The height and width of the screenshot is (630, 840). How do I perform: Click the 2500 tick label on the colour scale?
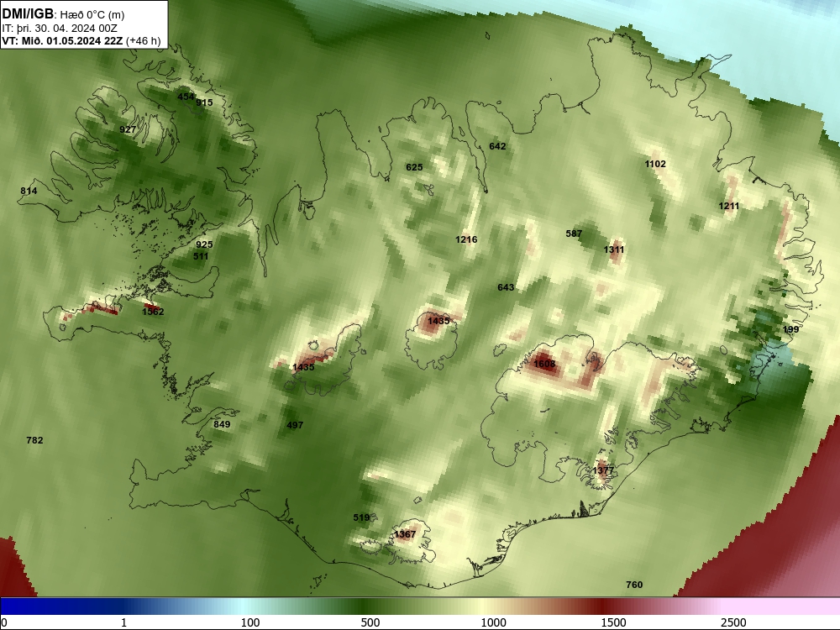pos(733,622)
